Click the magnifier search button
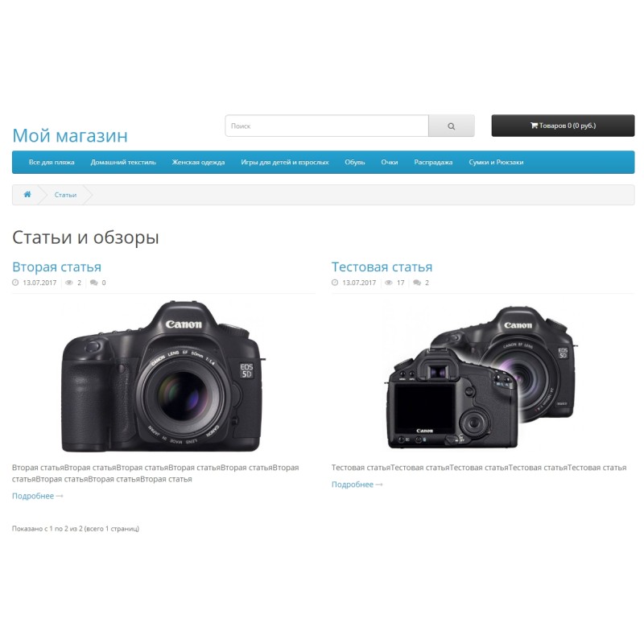644x644 pixels. 452,126
